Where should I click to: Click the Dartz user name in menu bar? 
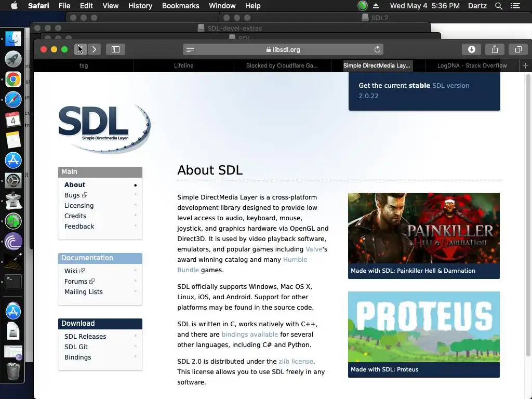tap(477, 6)
